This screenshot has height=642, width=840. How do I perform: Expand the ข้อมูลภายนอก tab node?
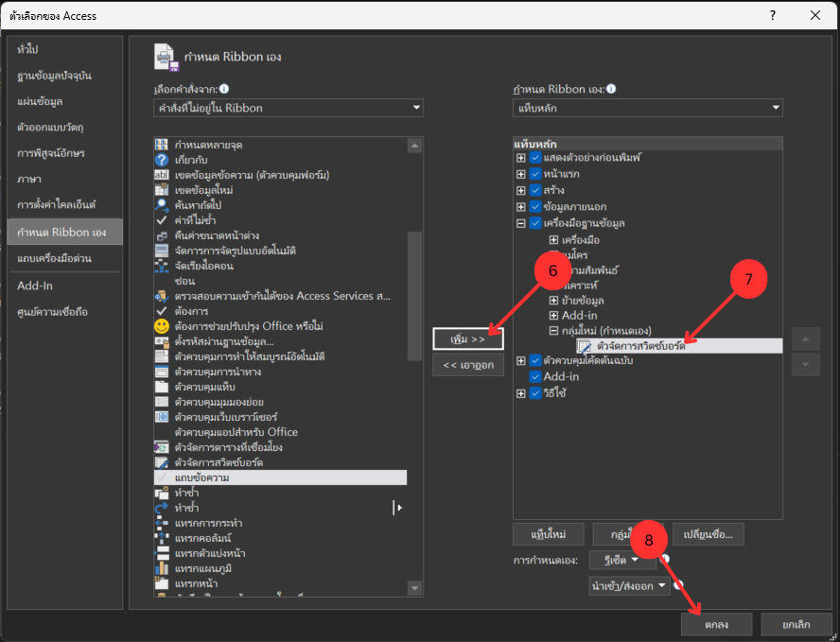pyautogui.click(x=521, y=207)
